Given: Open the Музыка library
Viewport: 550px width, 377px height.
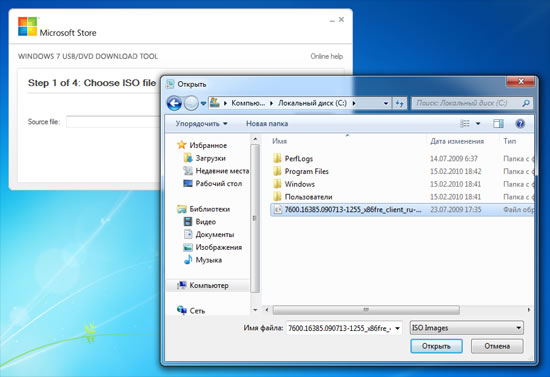Looking at the screenshot, I should 203,260.
